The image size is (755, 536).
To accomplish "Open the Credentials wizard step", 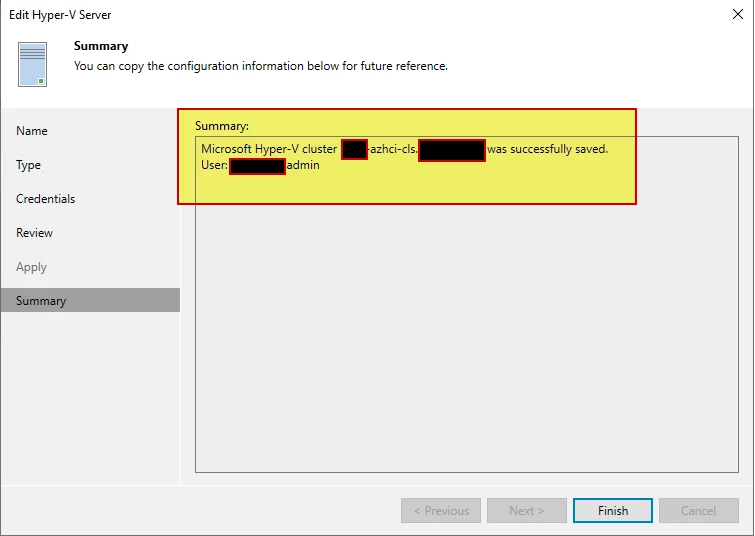I will coord(46,199).
